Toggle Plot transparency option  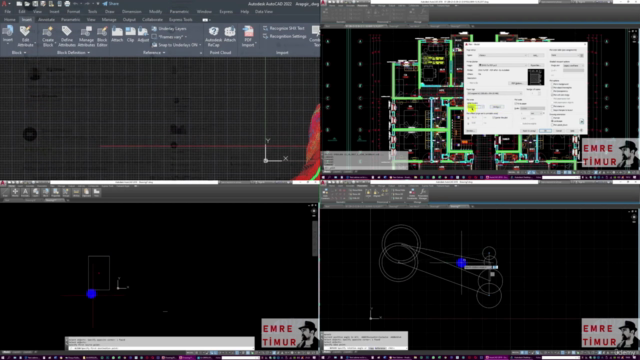coord(552,91)
